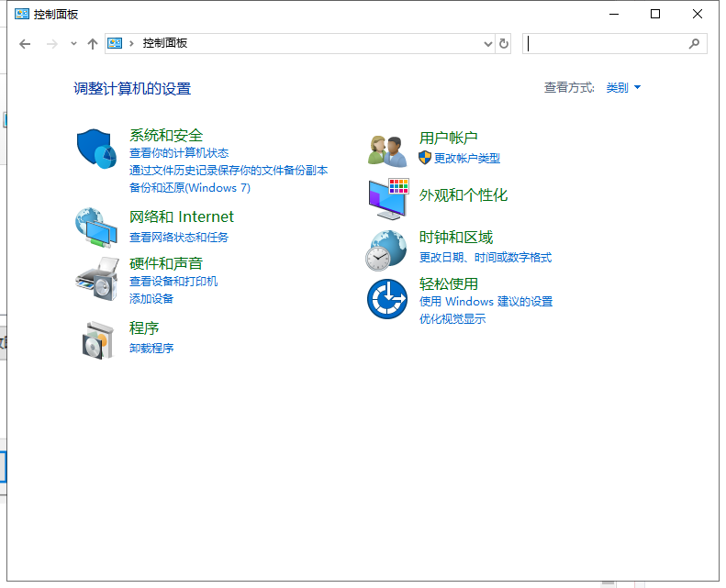
Task: Click the 更改帐户类型 link
Action: point(466,158)
